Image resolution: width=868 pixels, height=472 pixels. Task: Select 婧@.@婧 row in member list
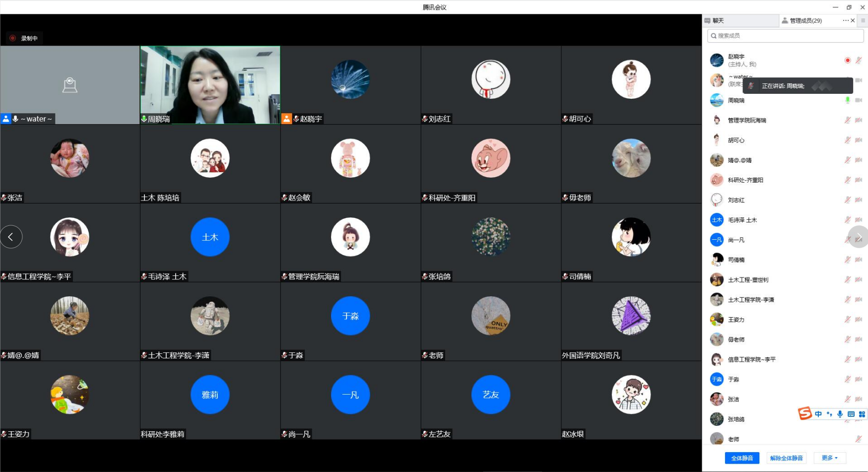(785, 160)
